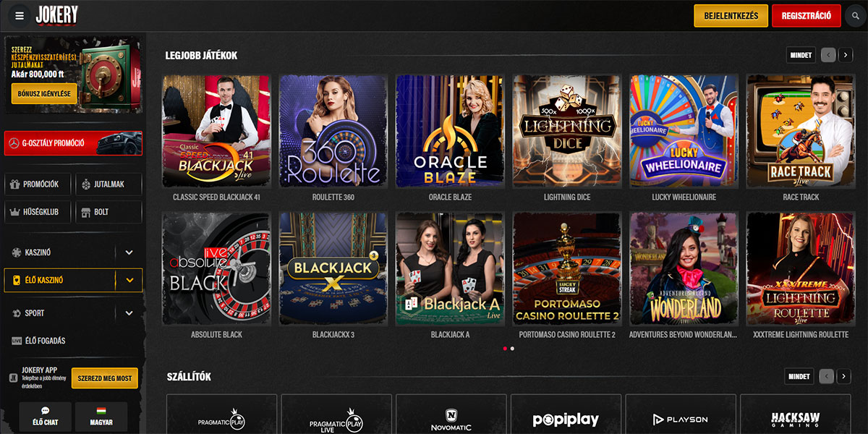
Task: Click the search magnifier icon
Action: pyautogui.click(x=856, y=15)
